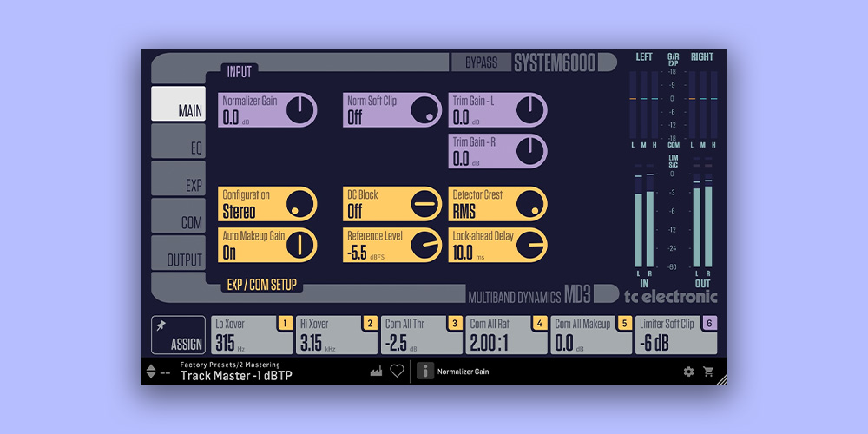
Task: Open the shopping cart store icon
Action: (708, 372)
